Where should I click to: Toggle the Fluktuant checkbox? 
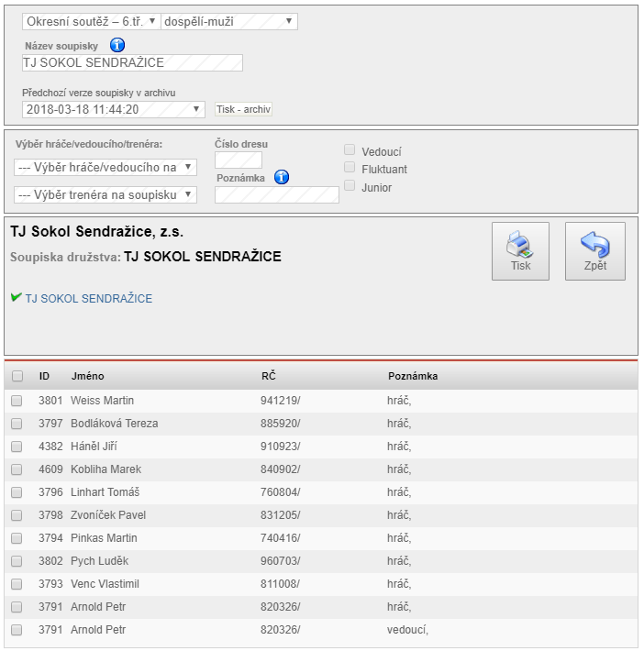tap(350, 168)
